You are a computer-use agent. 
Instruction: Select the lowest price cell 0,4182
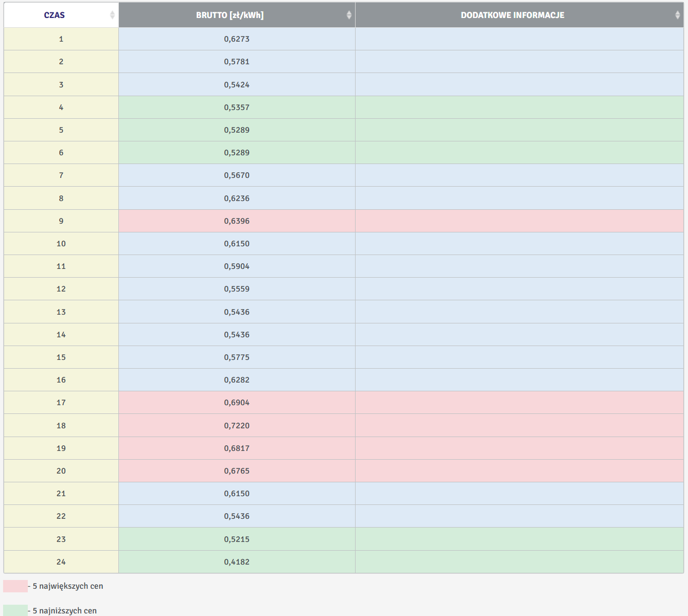[x=237, y=562]
